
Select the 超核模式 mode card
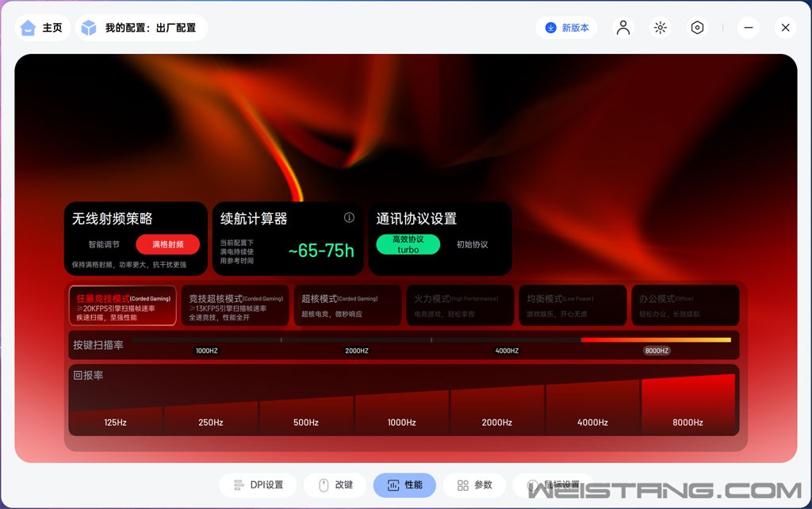pos(347,306)
